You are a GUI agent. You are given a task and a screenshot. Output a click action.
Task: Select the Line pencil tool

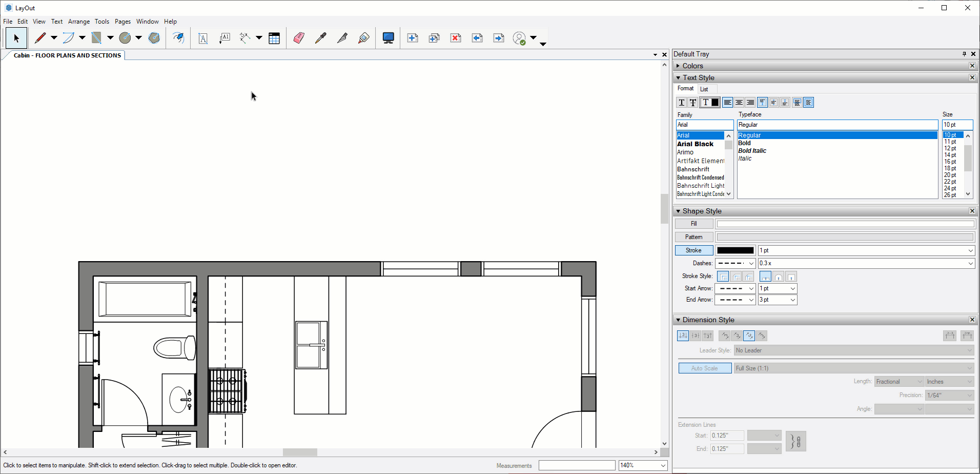pos(40,38)
